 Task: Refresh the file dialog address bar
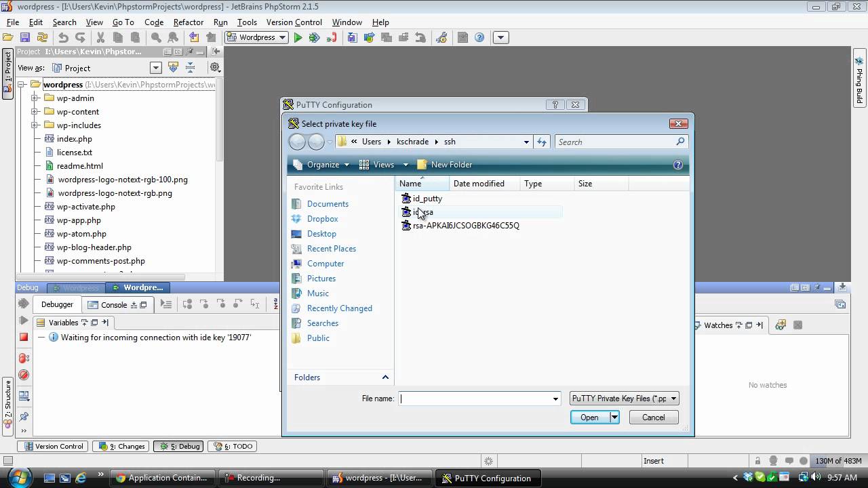[541, 142]
